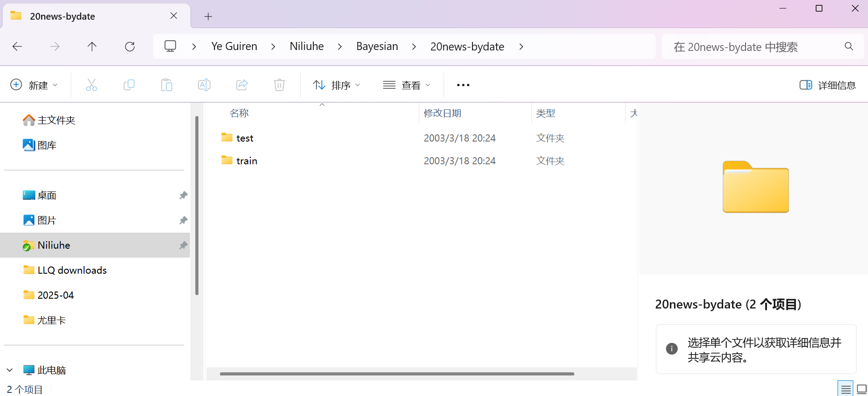Image resolution: width=868 pixels, height=396 pixels.
Task: Click the Copy icon in toolbar
Action: [129, 85]
